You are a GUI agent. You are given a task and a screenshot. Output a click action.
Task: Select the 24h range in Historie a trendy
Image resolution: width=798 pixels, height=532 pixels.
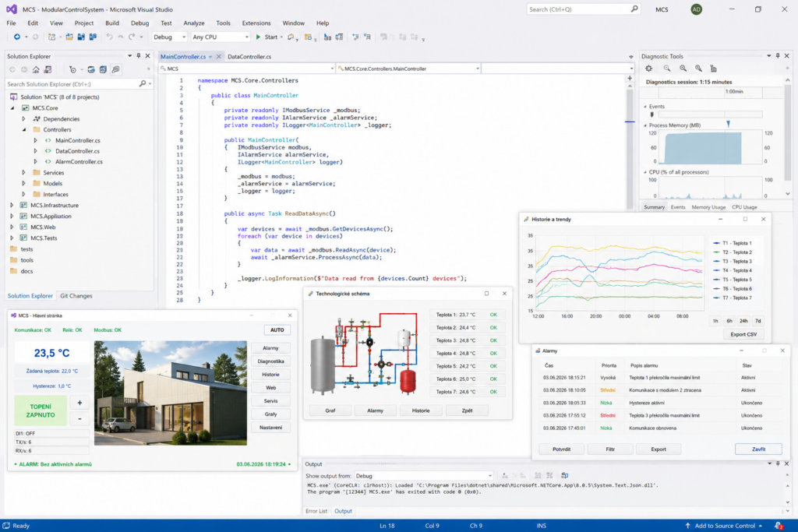pos(743,321)
